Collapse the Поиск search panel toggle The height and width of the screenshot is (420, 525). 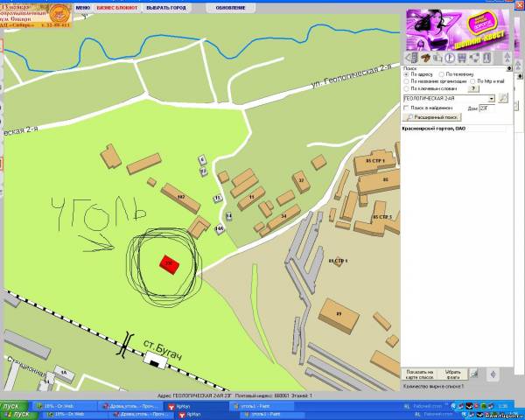click(509, 68)
